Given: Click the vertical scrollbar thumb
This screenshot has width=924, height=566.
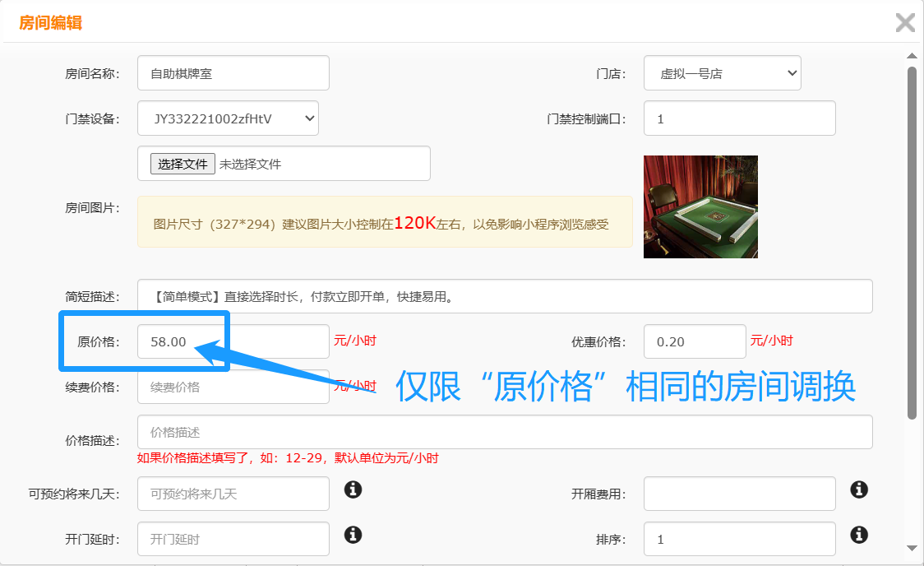Looking at the screenshot, I should pyautogui.click(x=912, y=243).
